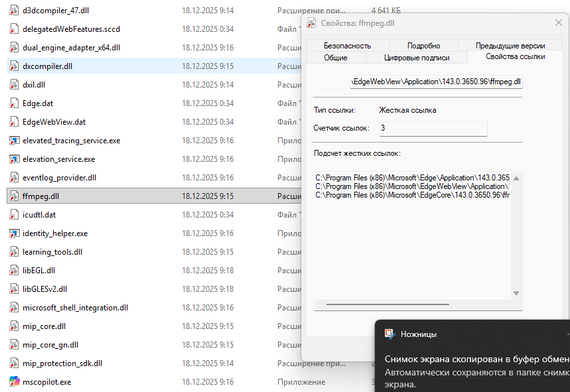570x392 pixels.
Task: Select the EdgeCore hard link path
Action: (412, 195)
